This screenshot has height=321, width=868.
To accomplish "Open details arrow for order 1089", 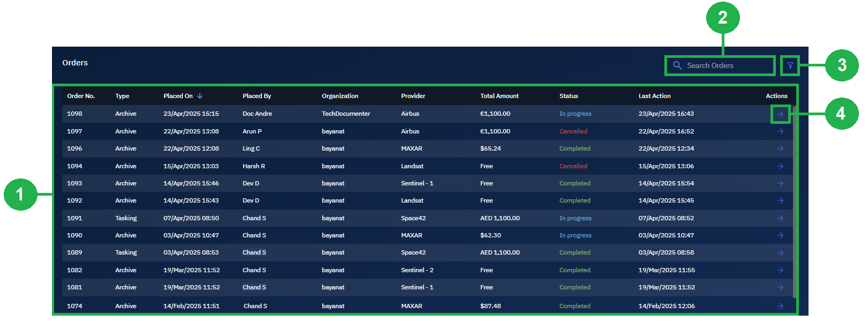I will tap(780, 252).
